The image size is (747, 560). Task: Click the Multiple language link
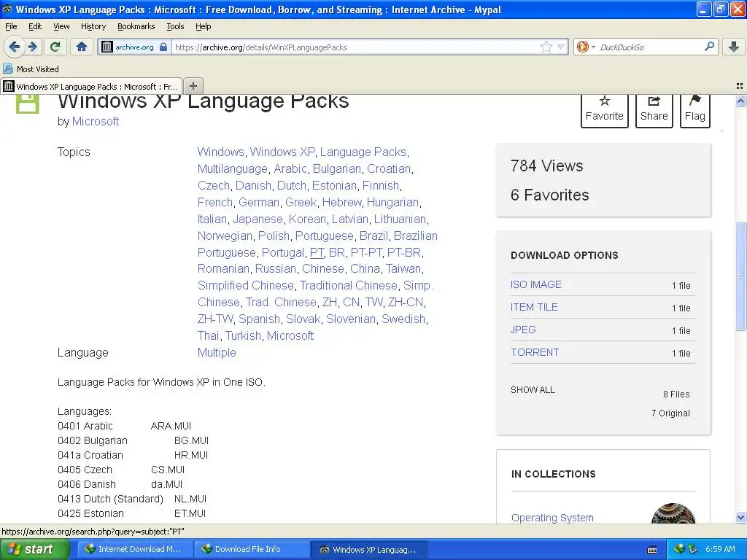(217, 352)
